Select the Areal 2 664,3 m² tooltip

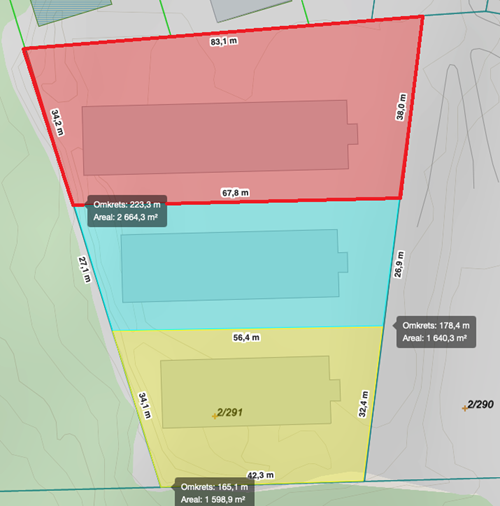click(127, 211)
